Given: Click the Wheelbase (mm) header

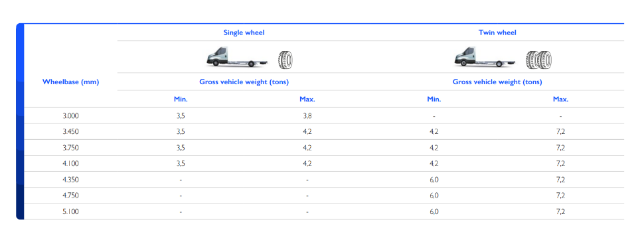Looking at the screenshot, I should pyautogui.click(x=70, y=82).
